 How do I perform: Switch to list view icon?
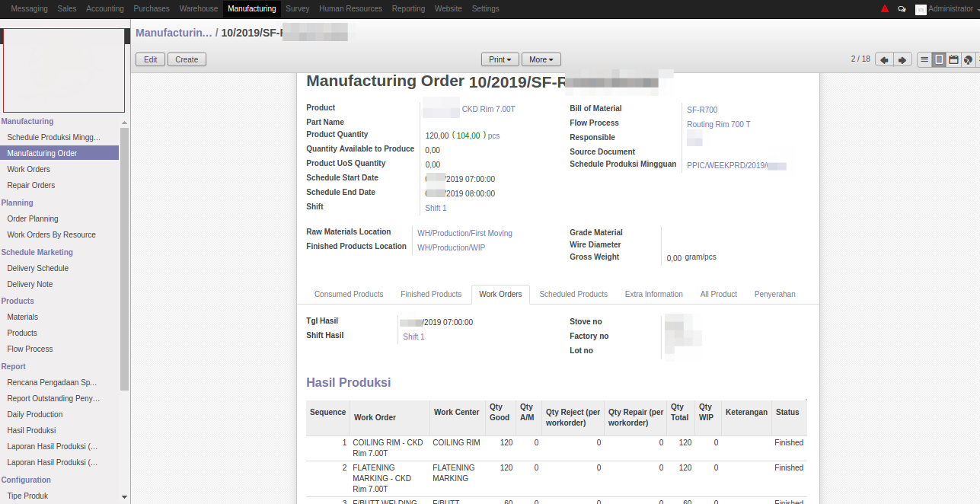coord(924,59)
